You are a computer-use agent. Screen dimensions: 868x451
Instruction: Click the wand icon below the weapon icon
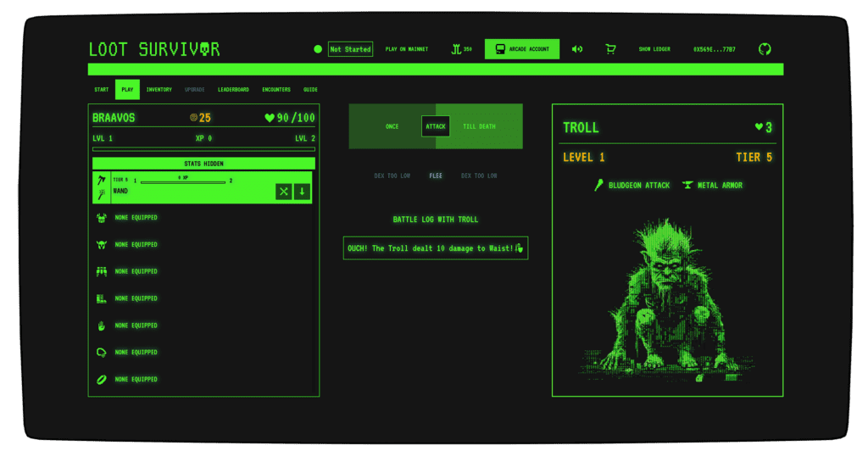click(102, 194)
